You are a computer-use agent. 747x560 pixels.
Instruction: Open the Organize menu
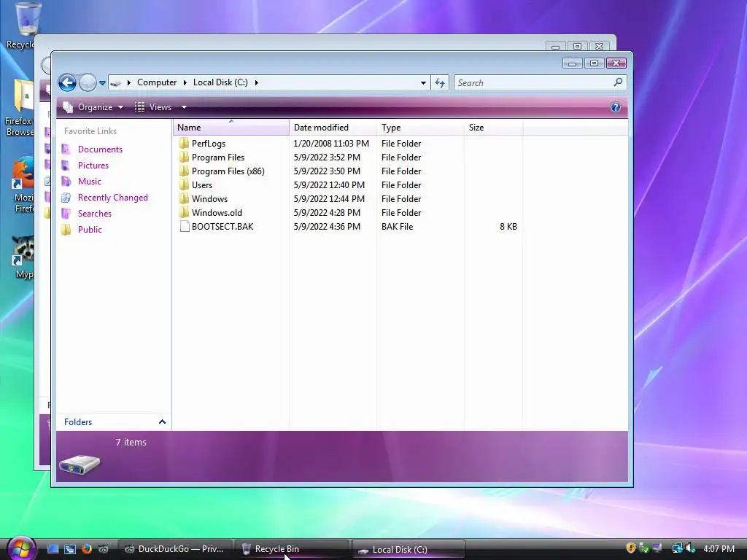tap(94, 107)
